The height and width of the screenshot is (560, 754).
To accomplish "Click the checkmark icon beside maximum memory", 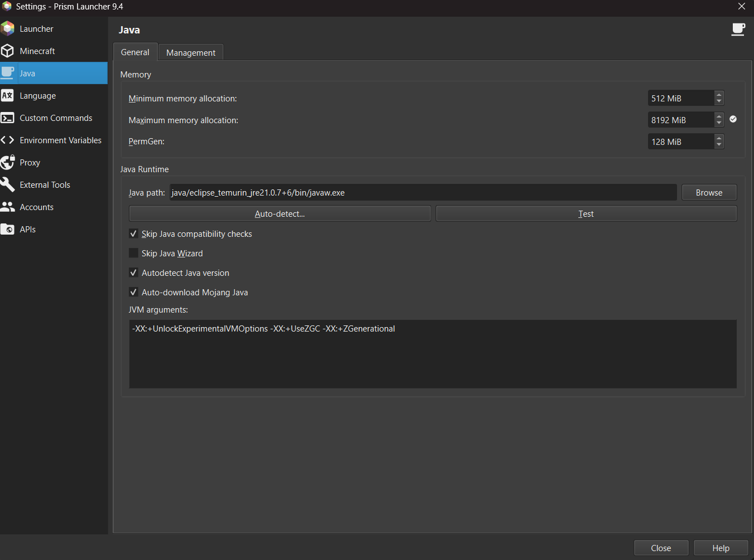I will pos(733,119).
